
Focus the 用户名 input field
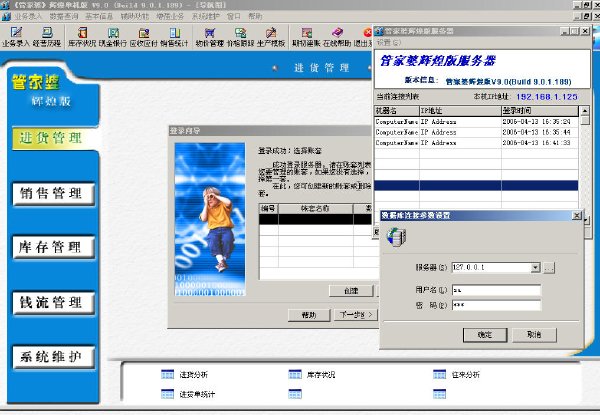[496, 290]
